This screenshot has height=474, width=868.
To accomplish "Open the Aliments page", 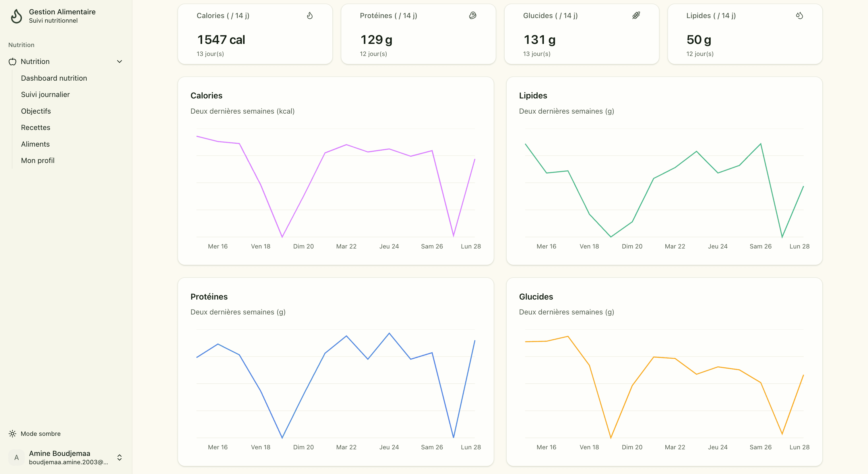I will (x=35, y=144).
